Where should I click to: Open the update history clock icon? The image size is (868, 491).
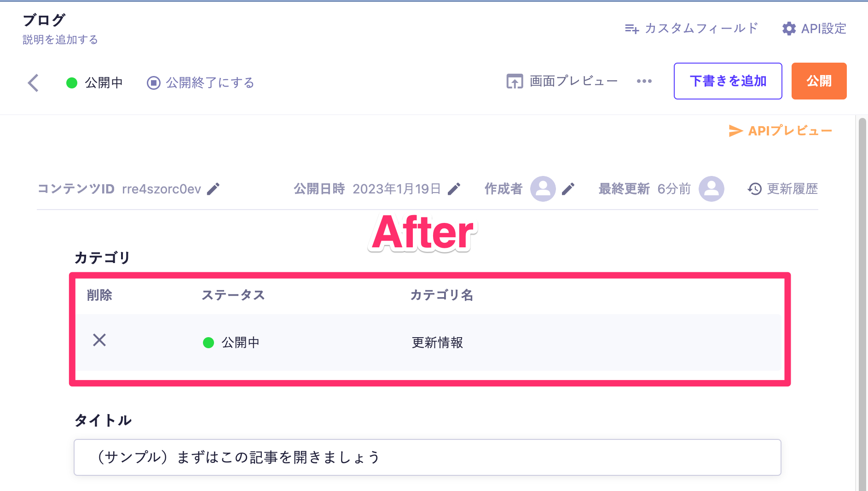(x=755, y=189)
